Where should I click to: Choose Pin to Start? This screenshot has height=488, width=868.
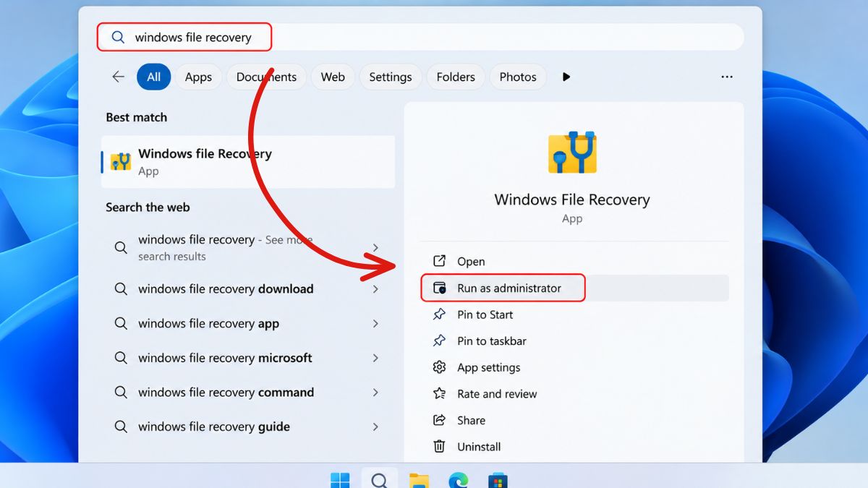coord(575,314)
